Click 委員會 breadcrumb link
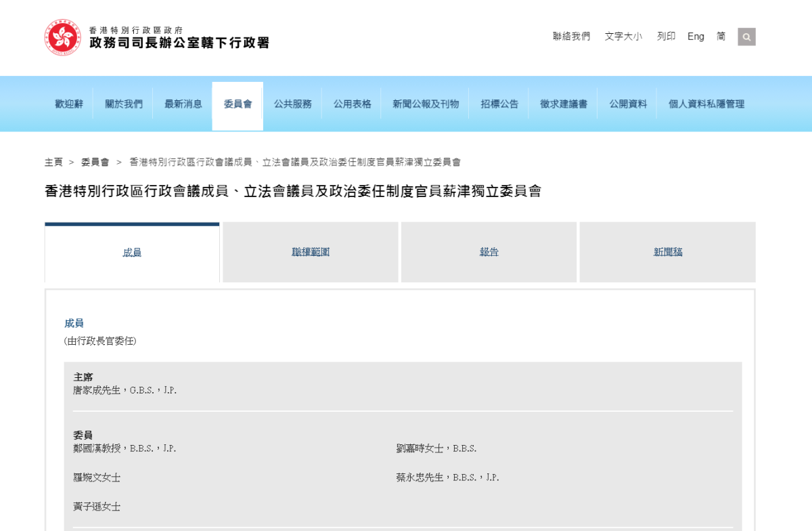Screen dimensions: 812x531 pos(95,163)
